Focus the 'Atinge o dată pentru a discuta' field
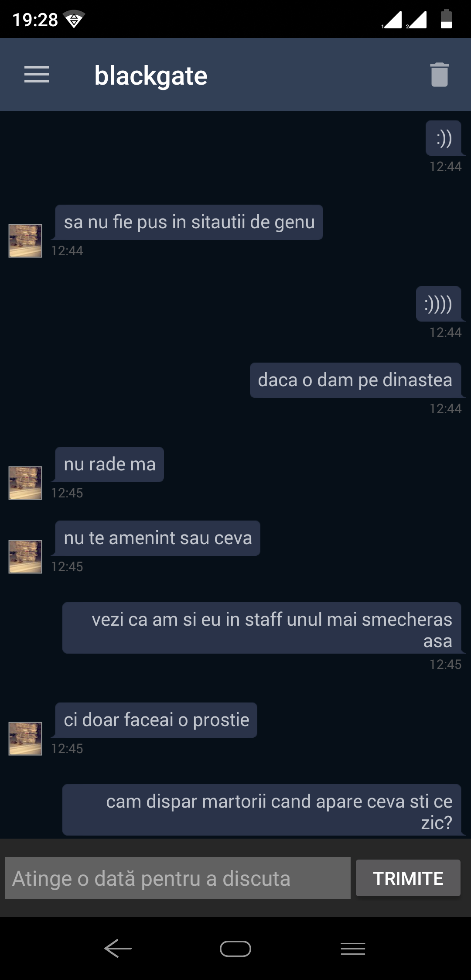The height and width of the screenshot is (980, 471). click(x=178, y=878)
